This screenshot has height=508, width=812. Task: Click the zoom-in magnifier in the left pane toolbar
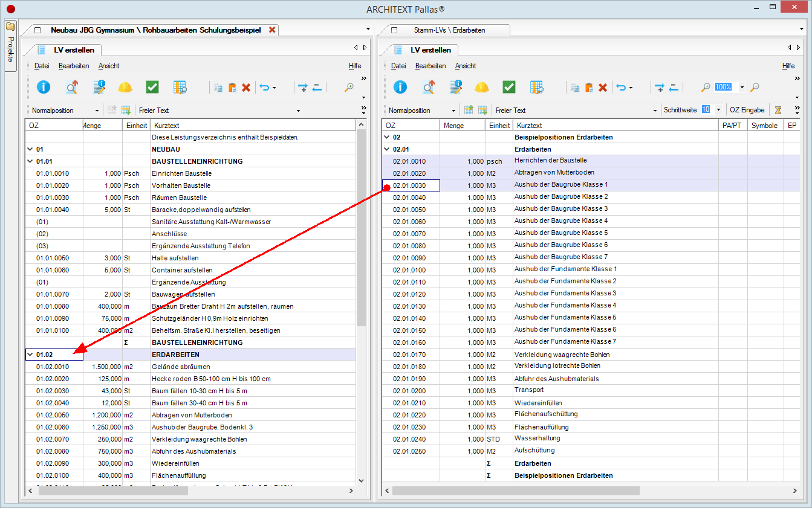(349, 88)
